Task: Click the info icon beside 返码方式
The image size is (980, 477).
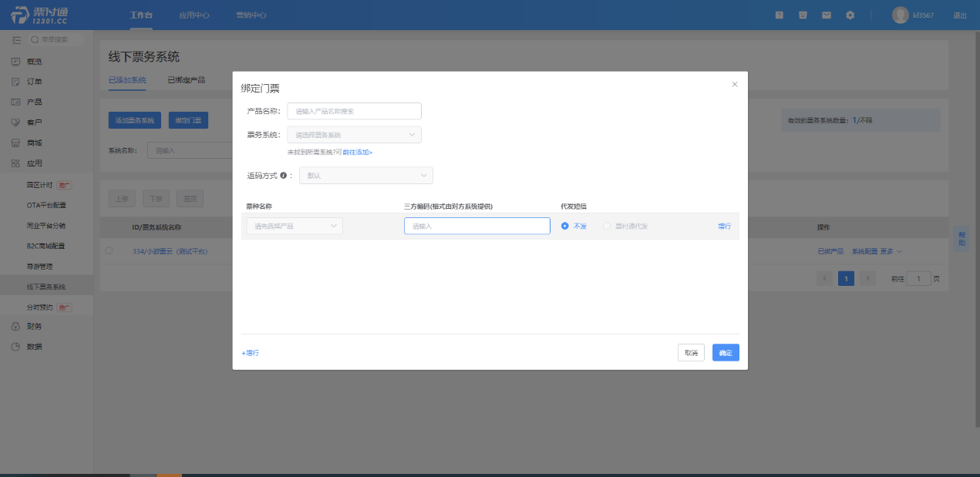Action: click(x=284, y=176)
